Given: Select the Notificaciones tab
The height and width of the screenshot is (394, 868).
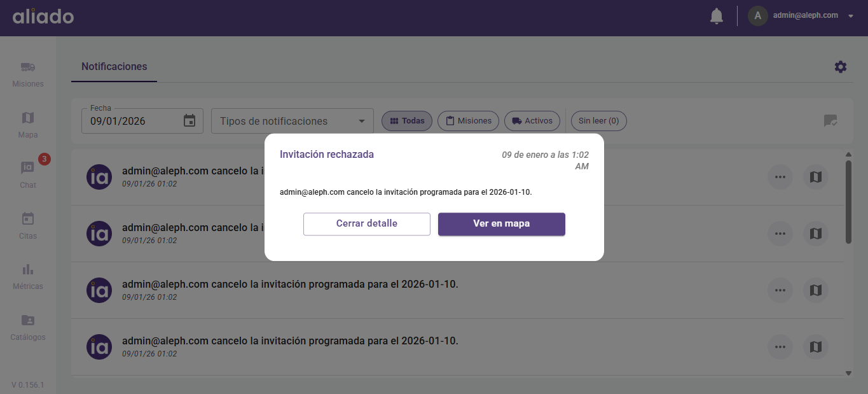Looking at the screenshot, I should 114,66.
